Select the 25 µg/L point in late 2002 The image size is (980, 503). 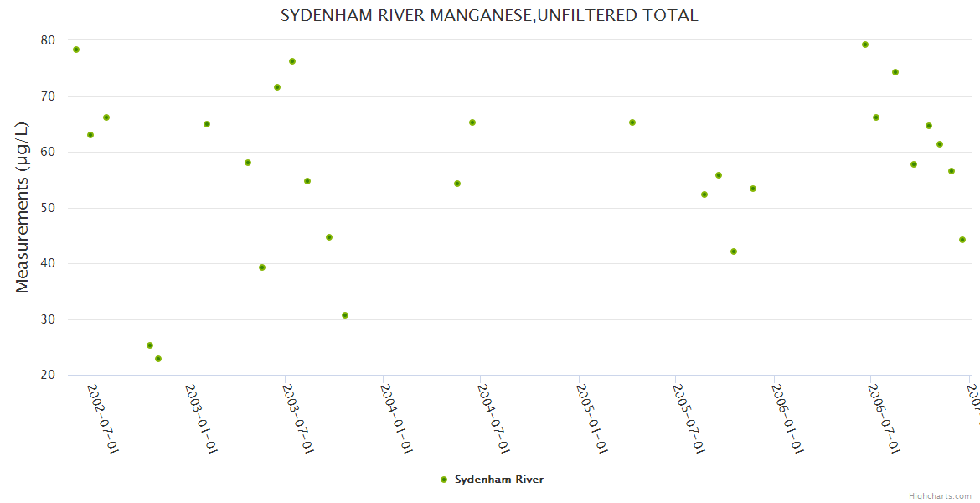pyautogui.click(x=150, y=345)
